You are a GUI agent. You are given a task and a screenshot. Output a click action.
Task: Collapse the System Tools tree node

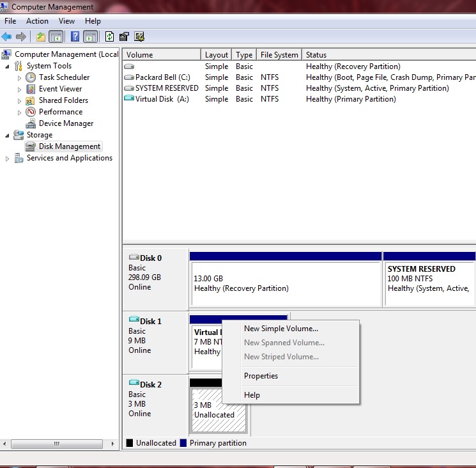tap(8, 66)
